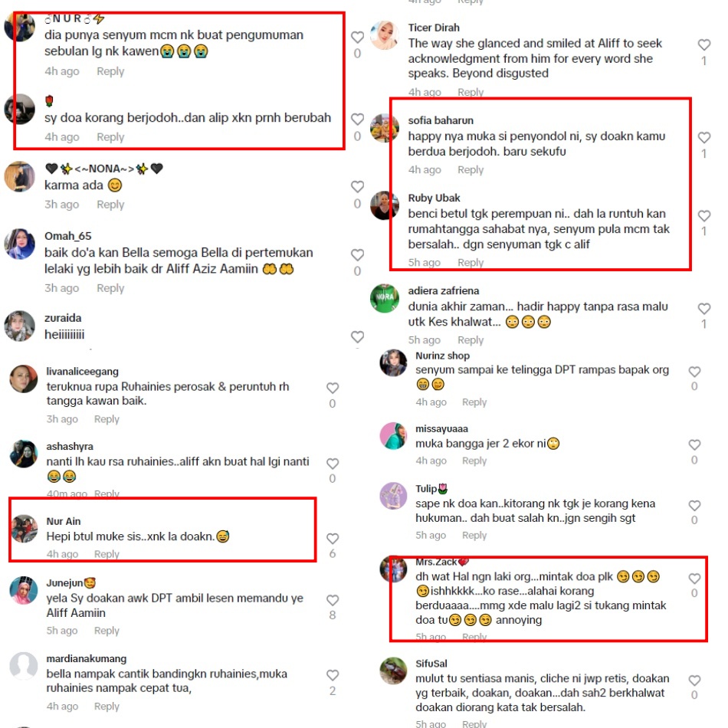This screenshot has height=728, width=728.
Task: Like the comment by Ticer Dirah
Action: 703,44
